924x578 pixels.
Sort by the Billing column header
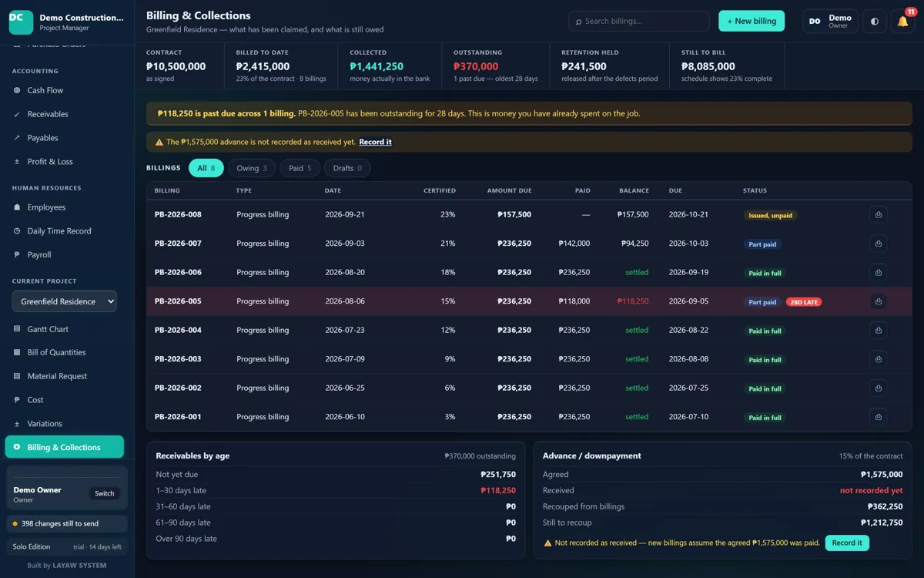(x=167, y=190)
